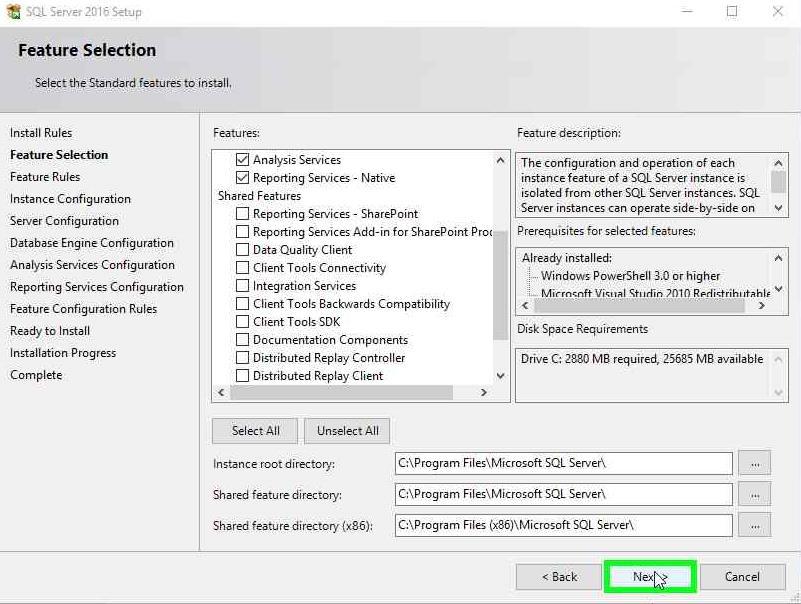Uncheck the Analysis Services checkbox
The height and width of the screenshot is (604, 801).
[242, 160]
